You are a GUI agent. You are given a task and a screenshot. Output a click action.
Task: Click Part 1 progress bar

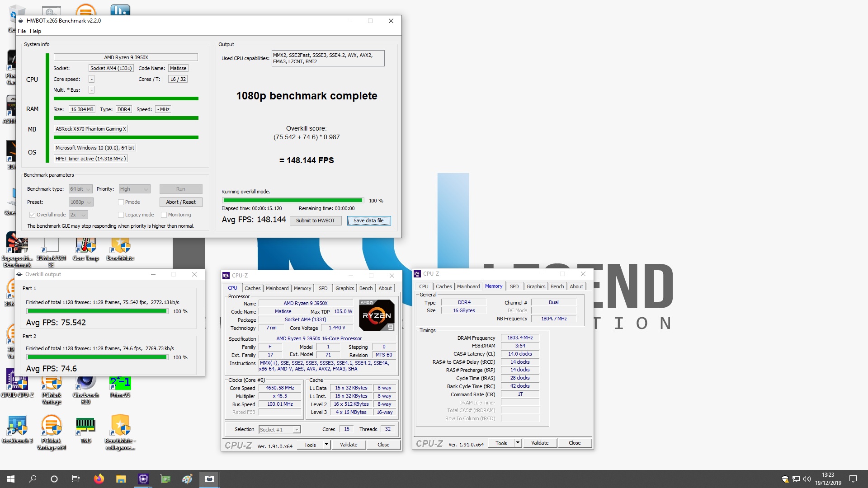97,311
